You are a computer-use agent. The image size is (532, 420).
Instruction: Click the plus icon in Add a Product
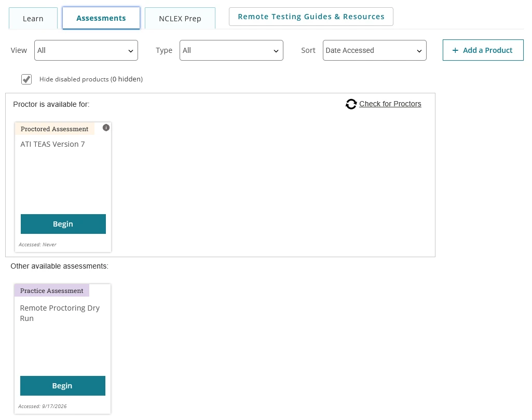(x=455, y=50)
